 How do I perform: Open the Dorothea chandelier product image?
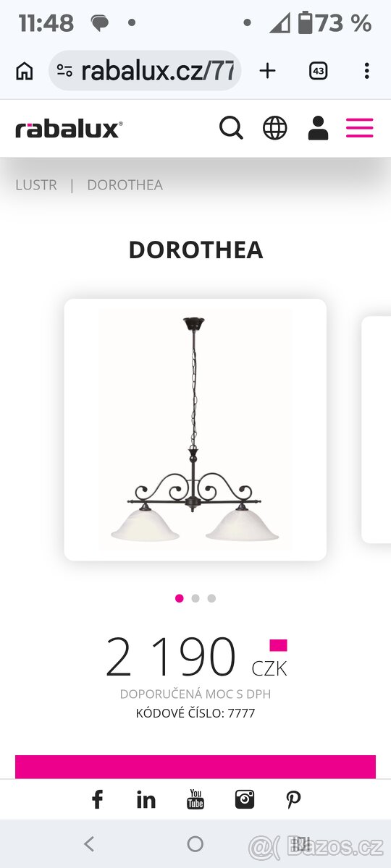point(195,430)
